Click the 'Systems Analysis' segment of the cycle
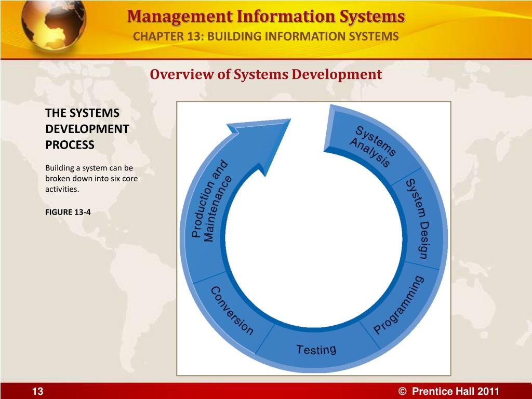532x399 pixels. [372, 147]
